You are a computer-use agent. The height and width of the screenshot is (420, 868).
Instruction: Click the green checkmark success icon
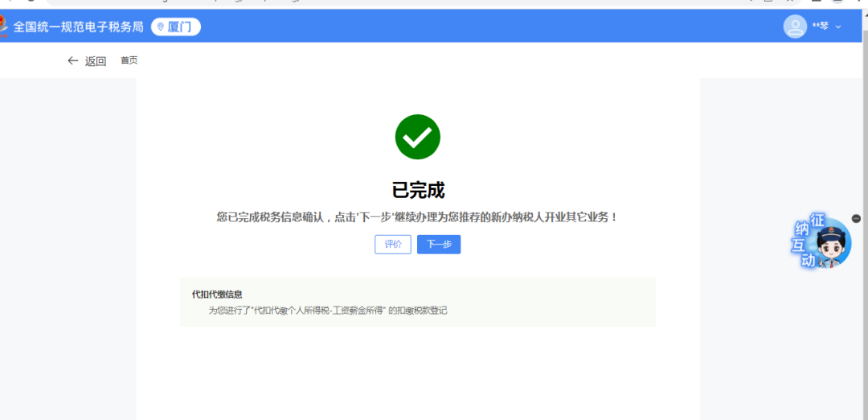coord(417,137)
